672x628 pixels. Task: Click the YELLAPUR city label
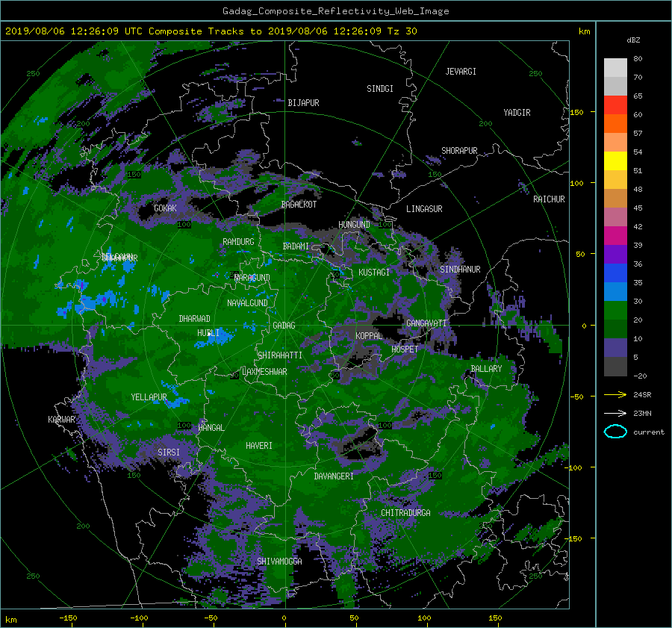[x=149, y=397]
